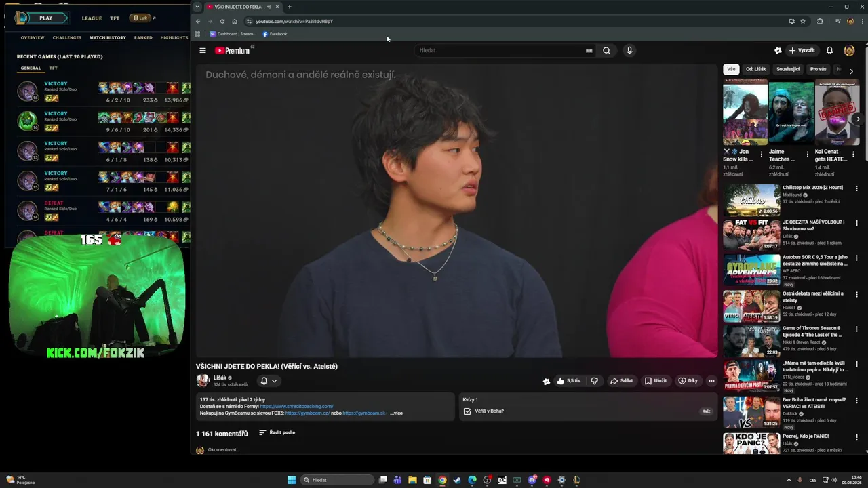Viewport: 868px width, 488px height.
Task: Open the YouTube account avatar menu
Action: point(849,50)
